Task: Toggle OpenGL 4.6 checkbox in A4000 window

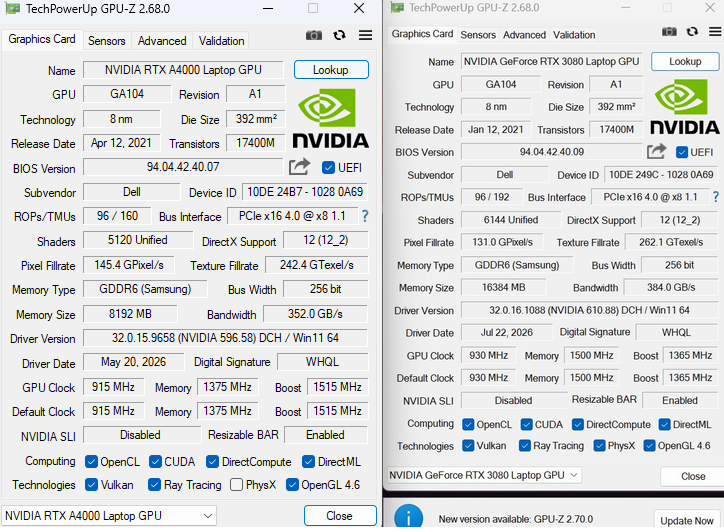Action: coord(292,484)
